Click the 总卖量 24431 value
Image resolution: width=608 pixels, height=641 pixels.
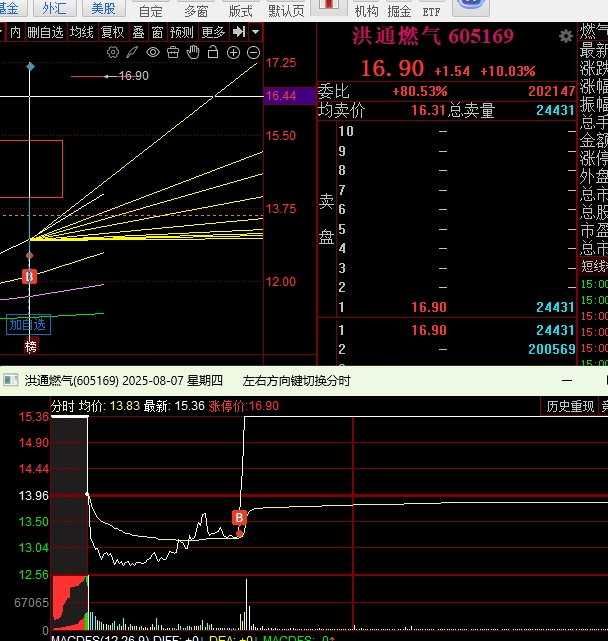pos(555,110)
